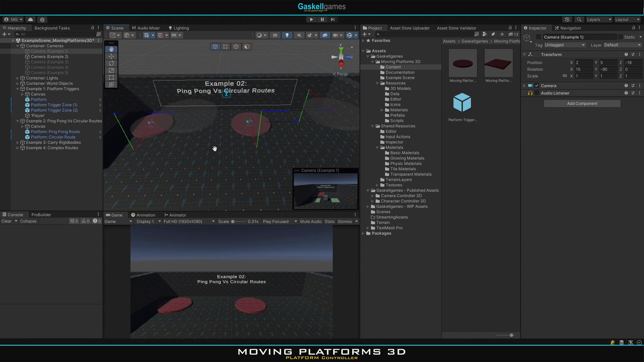The width and height of the screenshot is (644, 362).
Task: Switch to the ProBuilder tab
Action: 41,215
